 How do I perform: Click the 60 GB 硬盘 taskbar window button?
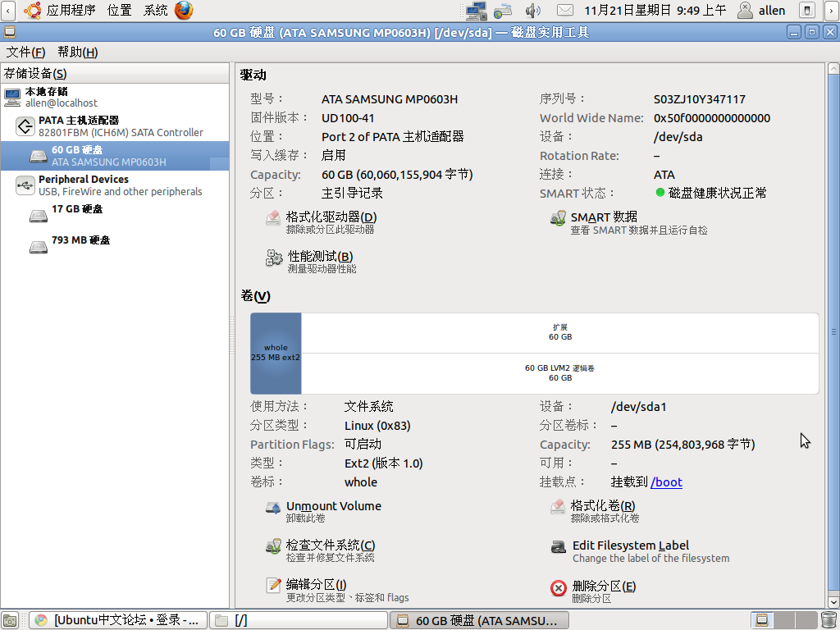point(479,620)
